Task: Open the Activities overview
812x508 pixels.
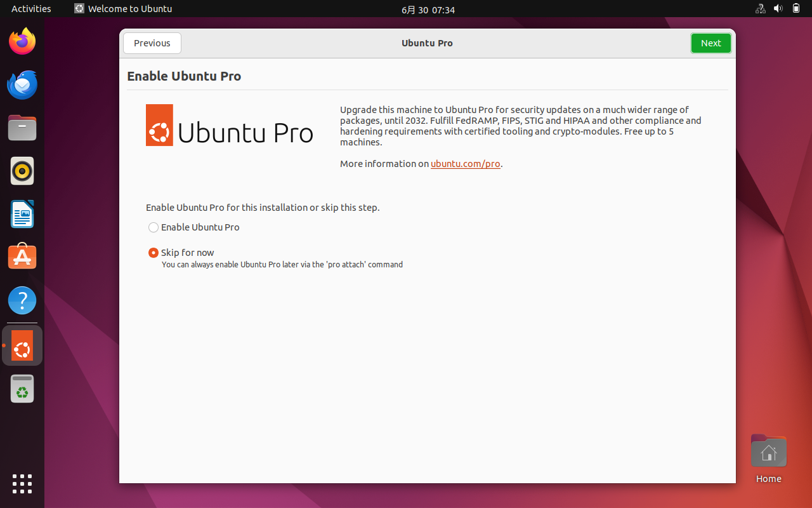Action: 31,9
